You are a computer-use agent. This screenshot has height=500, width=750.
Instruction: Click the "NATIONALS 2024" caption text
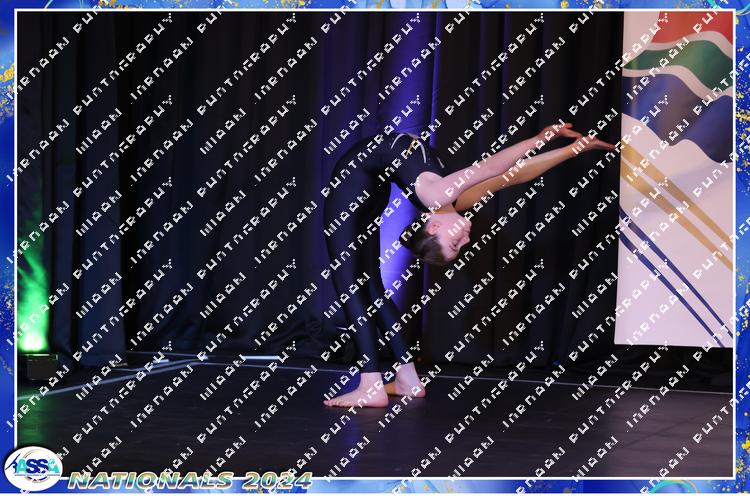click(x=190, y=480)
